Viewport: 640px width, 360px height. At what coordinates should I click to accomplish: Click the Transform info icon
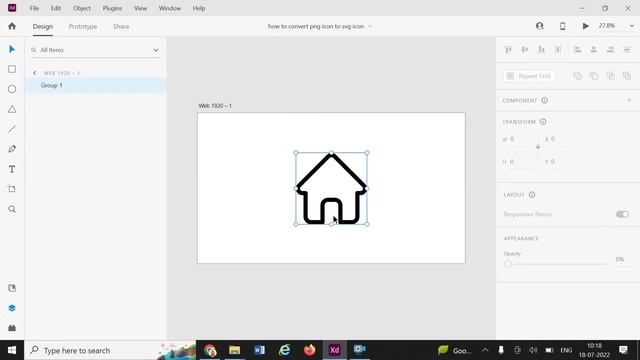543,122
